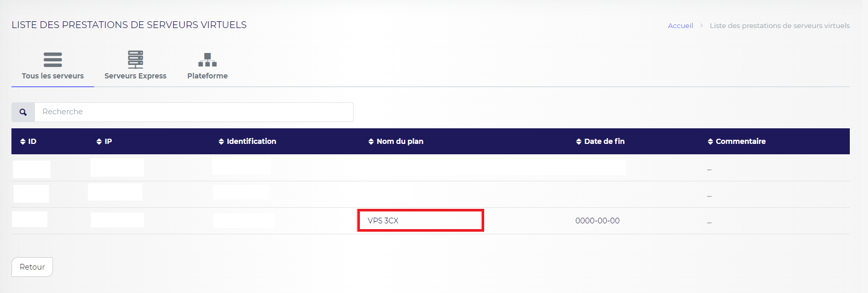Open the Accueil breadcrumb link

click(680, 25)
